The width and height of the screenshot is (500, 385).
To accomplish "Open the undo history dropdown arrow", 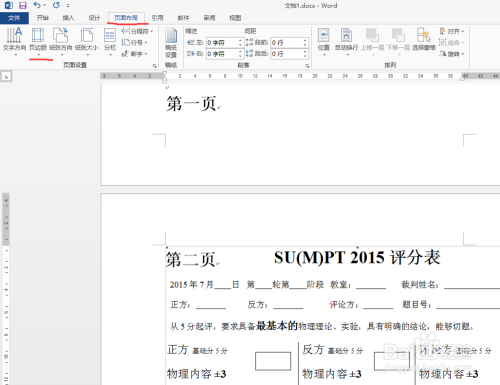I will click(x=44, y=5).
